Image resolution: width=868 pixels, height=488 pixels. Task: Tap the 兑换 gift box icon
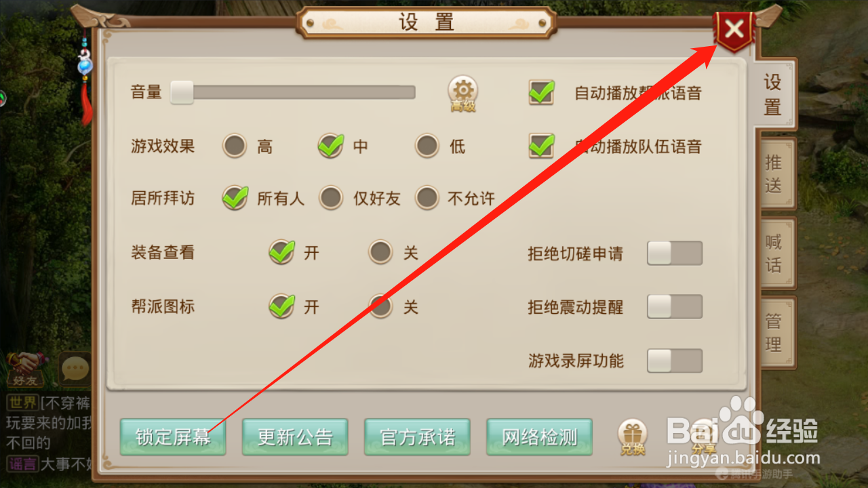pos(632,437)
